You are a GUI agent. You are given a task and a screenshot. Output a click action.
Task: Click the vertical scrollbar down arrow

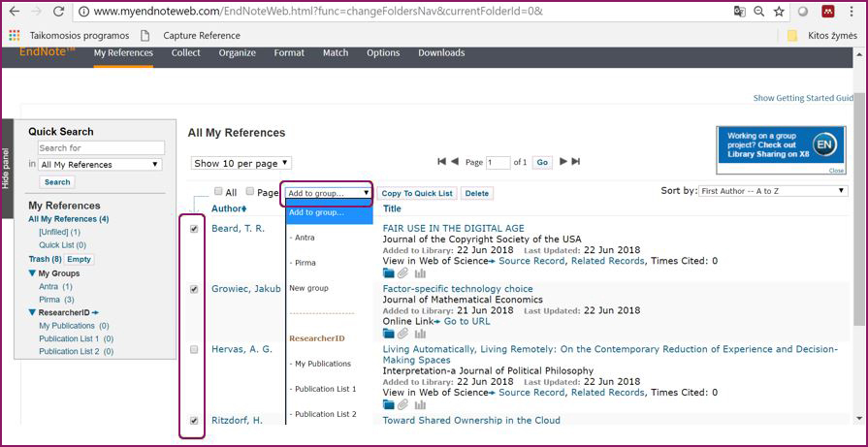coord(860,419)
